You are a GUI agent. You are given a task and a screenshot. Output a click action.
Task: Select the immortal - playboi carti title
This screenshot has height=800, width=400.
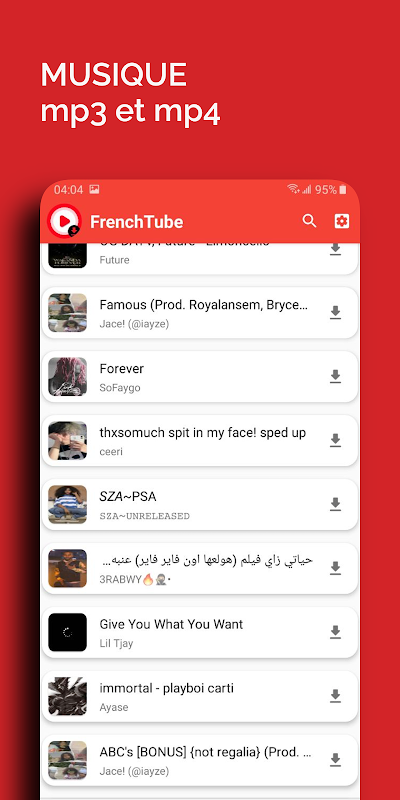pyautogui.click(x=167, y=688)
